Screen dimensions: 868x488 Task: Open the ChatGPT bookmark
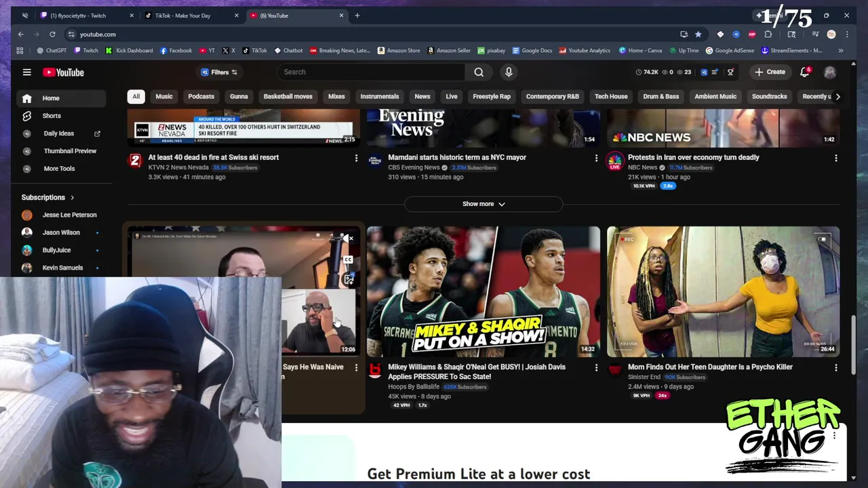click(52, 50)
